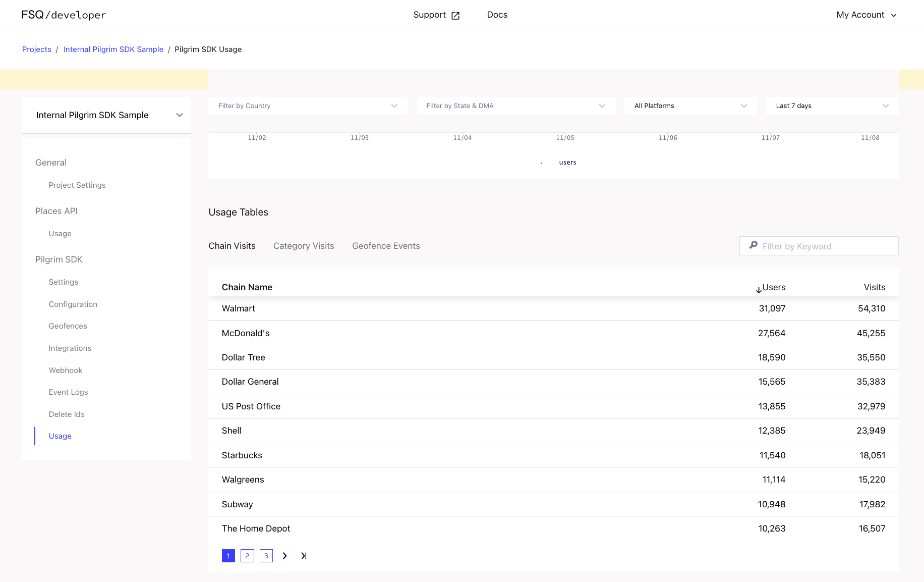Image resolution: width=924 pixels, height=582 pixels.
Task: Open Places API Usage in sidebar
Action: pos(60,234)
